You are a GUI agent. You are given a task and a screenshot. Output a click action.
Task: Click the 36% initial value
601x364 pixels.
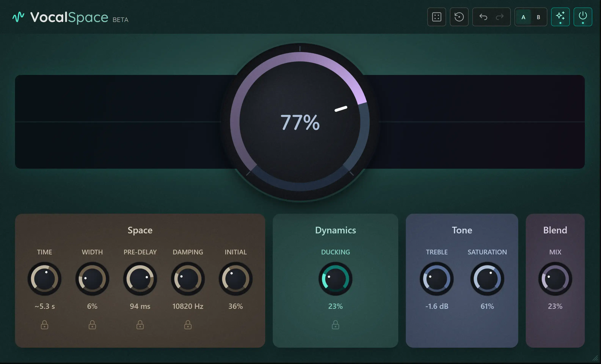click(236, 306)
